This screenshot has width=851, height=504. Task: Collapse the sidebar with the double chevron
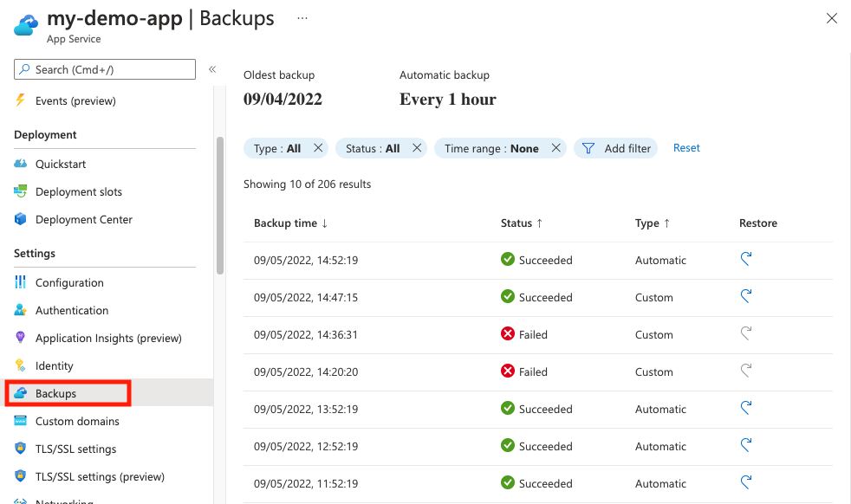coord(212,69)
